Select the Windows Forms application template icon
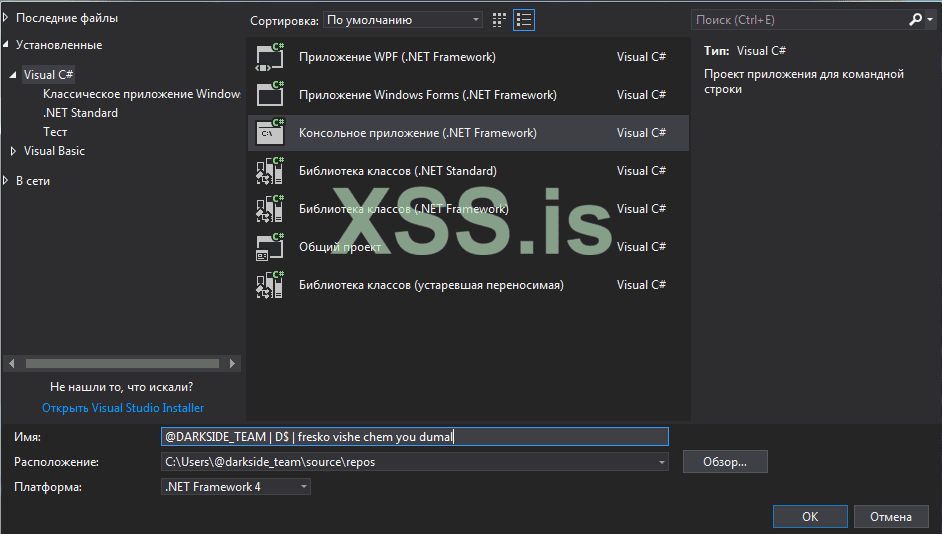The width and height of the screenshot is (942, 534). click(270, 95)
